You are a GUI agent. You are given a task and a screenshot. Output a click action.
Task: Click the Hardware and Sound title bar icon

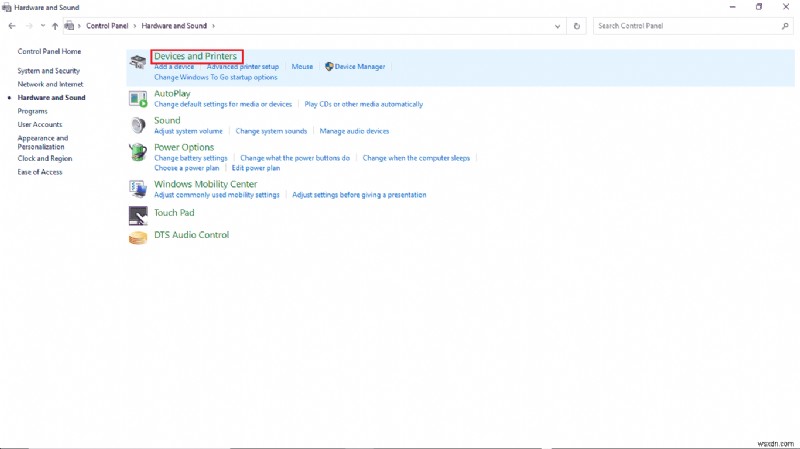[x=7, y=8]
